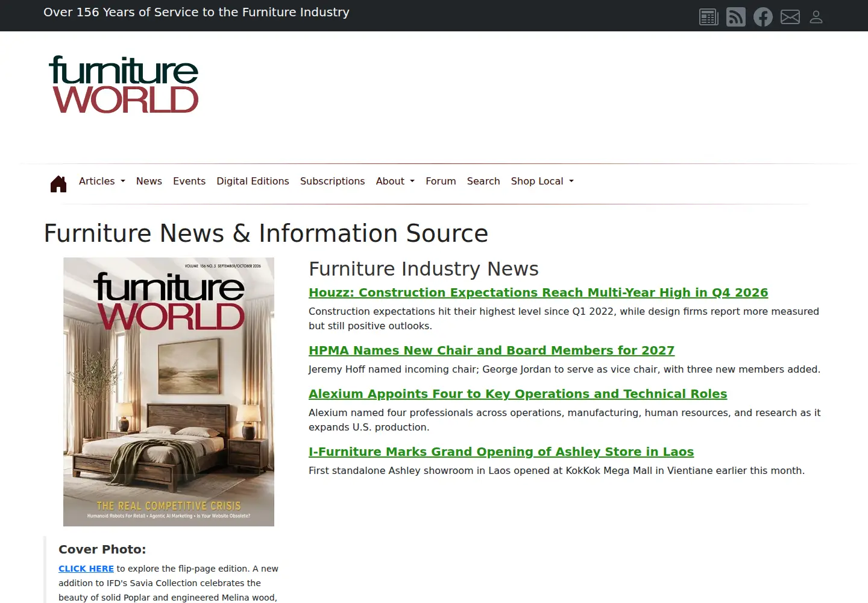
Task: Follow the CLICK HERE flip-page edition link
Action: pyautogui.click(x=86, y=569)
